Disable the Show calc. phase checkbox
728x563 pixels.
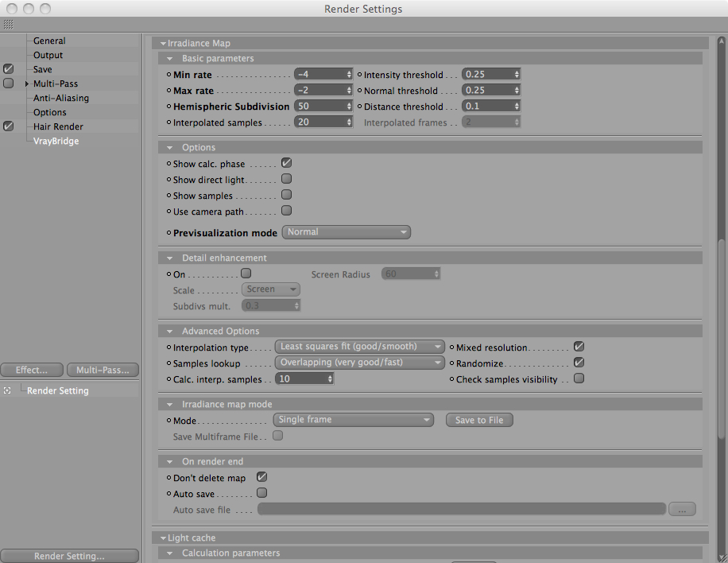(286, 163)
